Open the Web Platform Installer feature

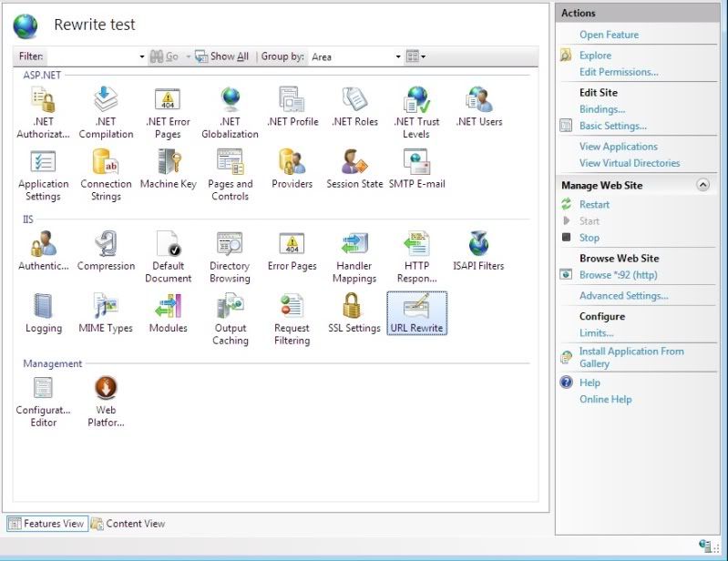point(106,402)
